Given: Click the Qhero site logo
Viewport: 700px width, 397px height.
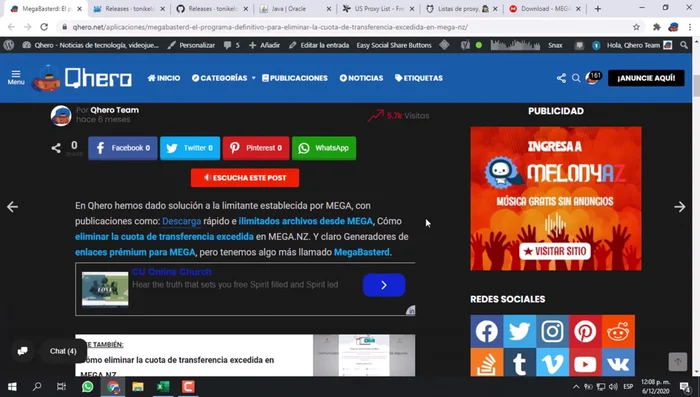Looking at the screenshot, I should pos(82,78).
